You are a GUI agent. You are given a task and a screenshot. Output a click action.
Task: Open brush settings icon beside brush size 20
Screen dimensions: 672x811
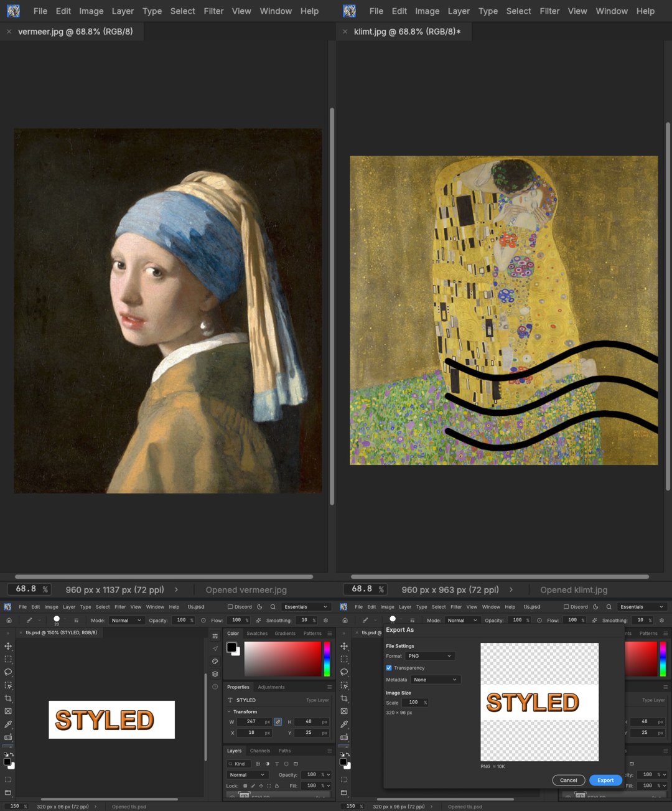pyautogui.click(x=77, y=621)
